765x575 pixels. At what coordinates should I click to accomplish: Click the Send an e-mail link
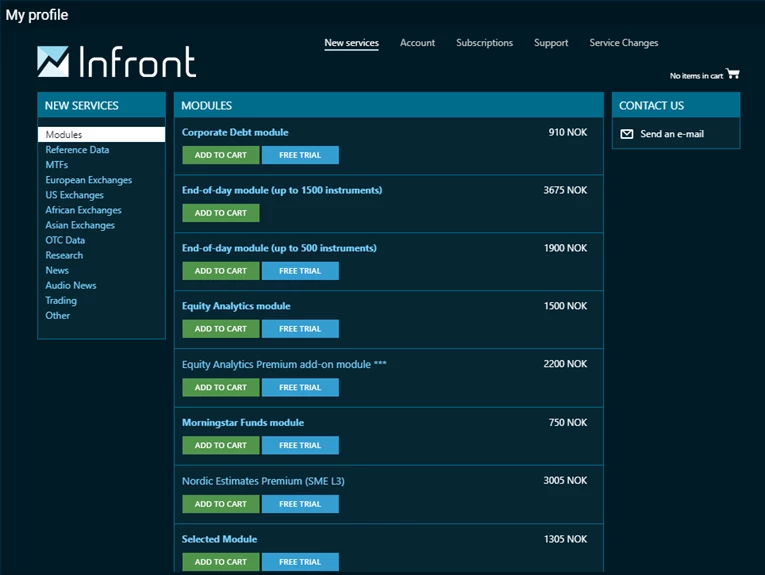coord(672,134)
